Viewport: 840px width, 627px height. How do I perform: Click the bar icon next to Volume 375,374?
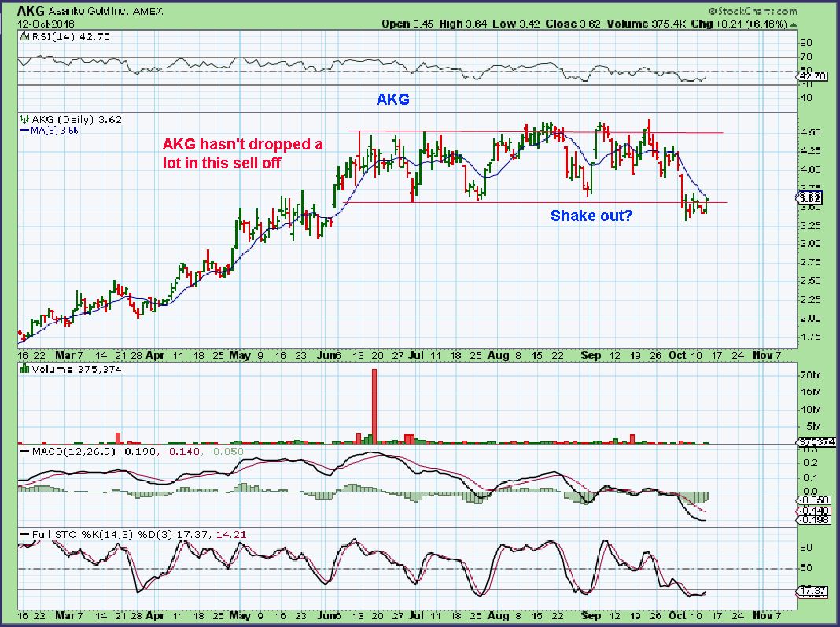[x=24, y=369]
